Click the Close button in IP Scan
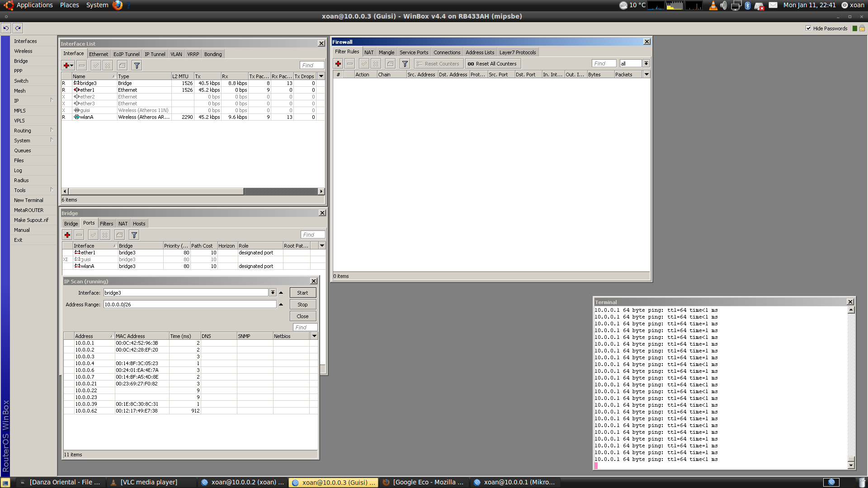 point(303,316)
